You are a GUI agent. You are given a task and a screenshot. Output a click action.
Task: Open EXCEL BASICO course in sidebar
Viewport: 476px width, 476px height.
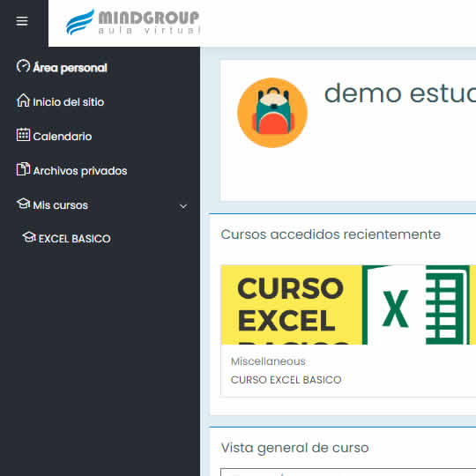[74, 239]
